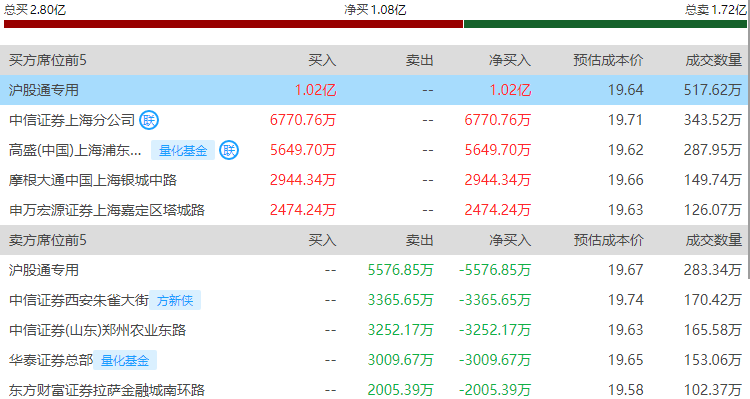Open 中信证券(山东)郑州农业东路 seat
The image size is (750, 399).
tap(97, 330)
